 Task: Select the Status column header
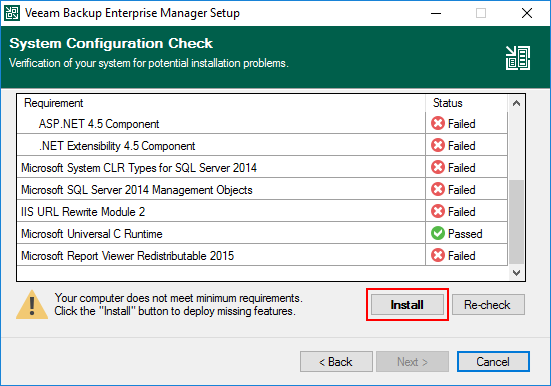pyautogui.click(x=466, y=103)
